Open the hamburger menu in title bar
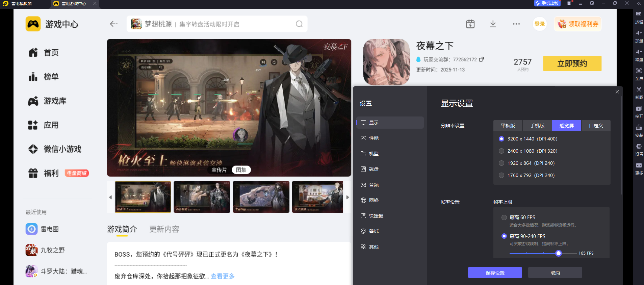The height and width of the screenshot is (285, 644). click(x=581, y=3)
